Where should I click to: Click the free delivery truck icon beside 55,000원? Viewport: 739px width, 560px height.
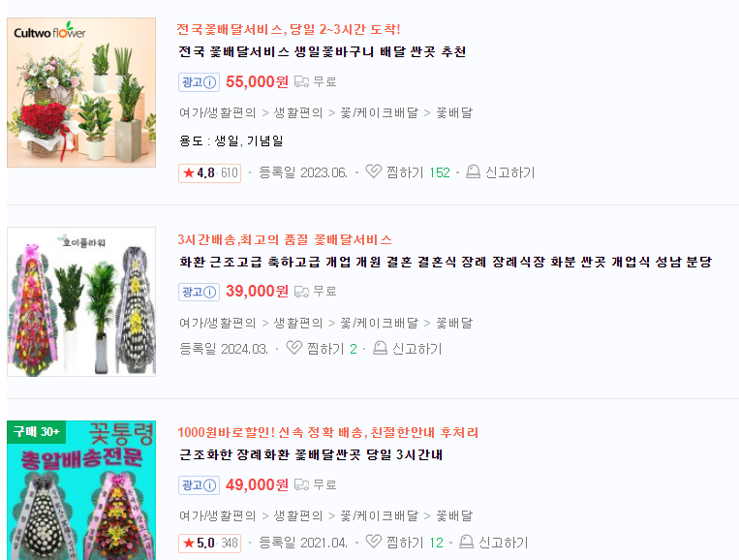pyautogui.click(x=301, y=82)
